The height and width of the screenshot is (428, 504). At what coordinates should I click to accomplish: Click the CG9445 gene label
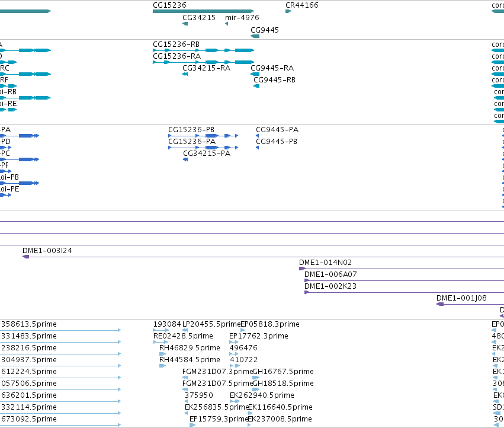coord(265,30)
